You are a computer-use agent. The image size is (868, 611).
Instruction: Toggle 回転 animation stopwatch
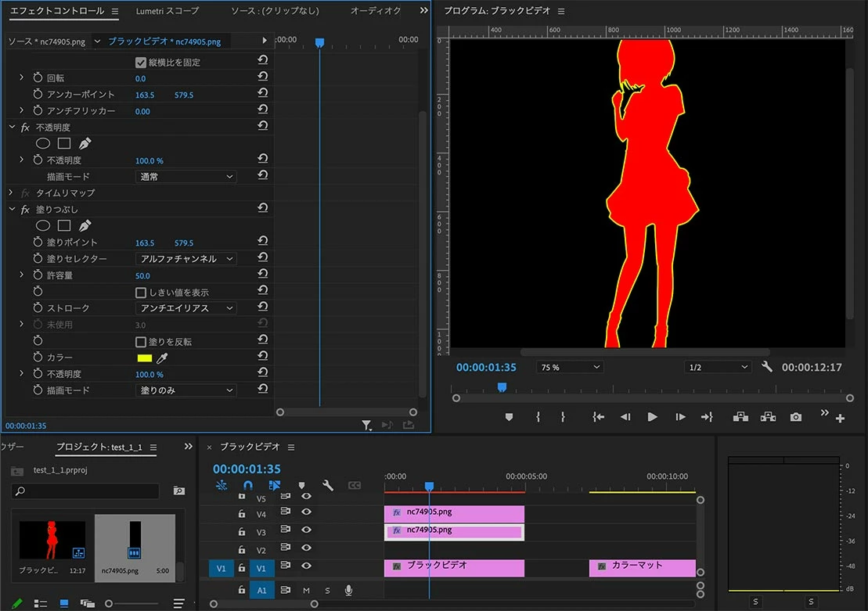click(x=38, y=78)
